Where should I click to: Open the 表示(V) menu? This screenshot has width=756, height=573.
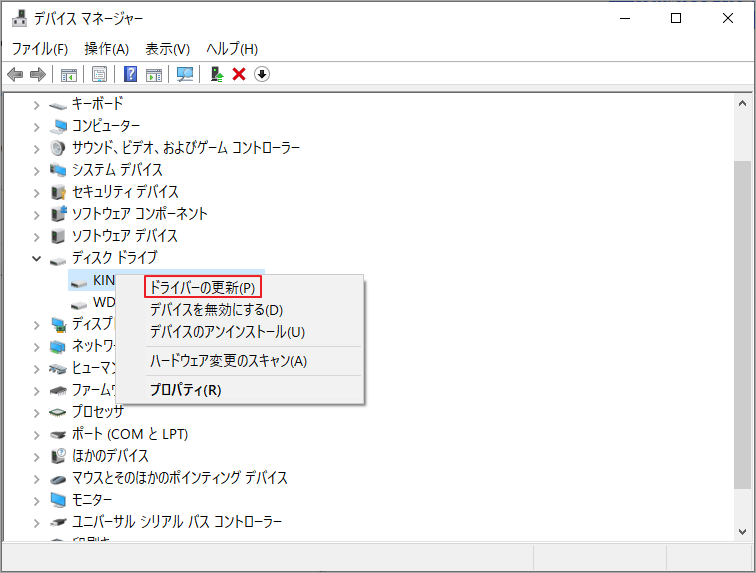click(168, 49)
